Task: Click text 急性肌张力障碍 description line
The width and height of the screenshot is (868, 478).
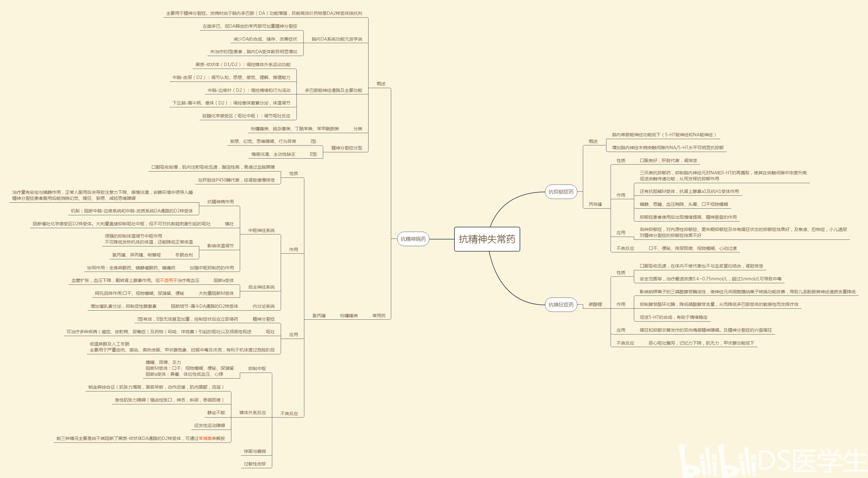Action: point(170,400)
